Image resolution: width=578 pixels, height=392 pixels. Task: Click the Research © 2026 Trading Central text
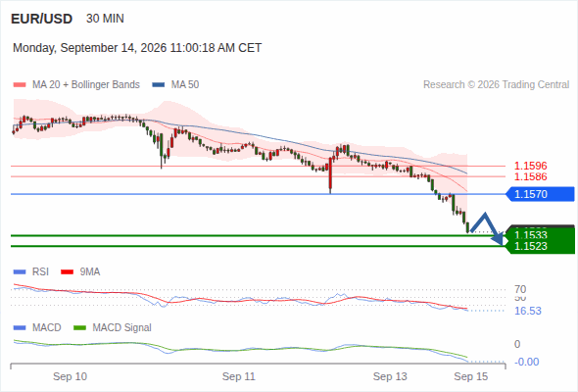(x=496, y=85)
